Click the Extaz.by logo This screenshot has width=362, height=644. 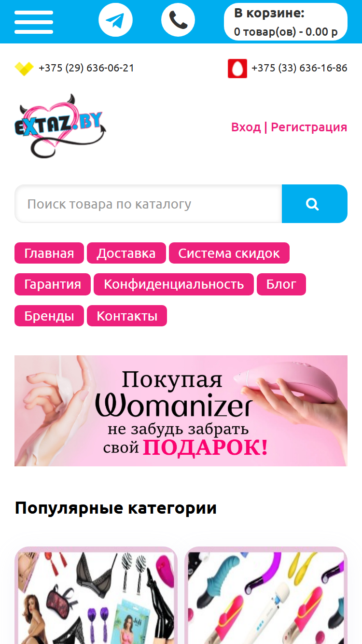pos(60,126)
